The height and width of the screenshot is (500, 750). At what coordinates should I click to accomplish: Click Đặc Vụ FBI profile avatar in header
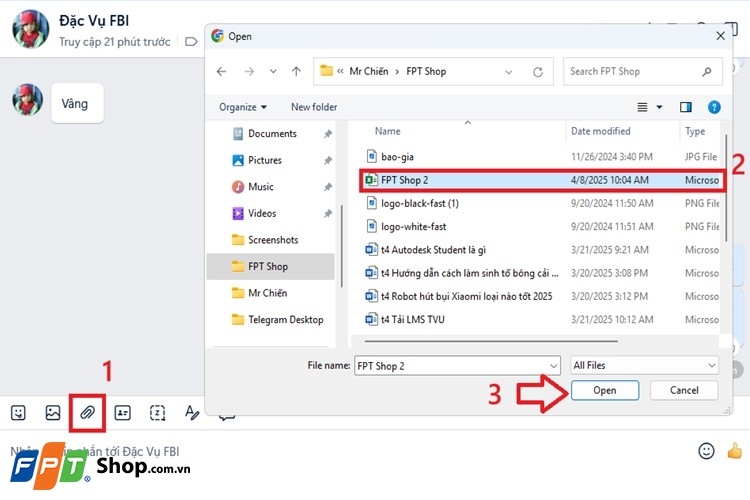click(30, 30)
